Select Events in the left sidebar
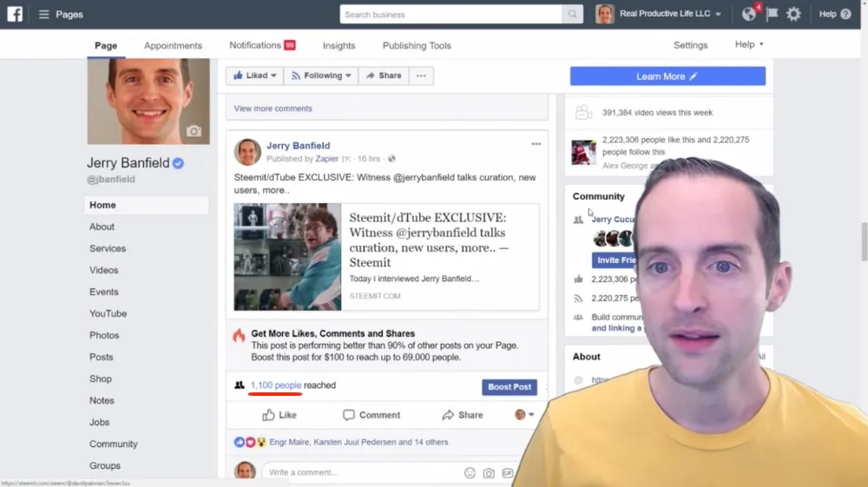 pos(103,292)
